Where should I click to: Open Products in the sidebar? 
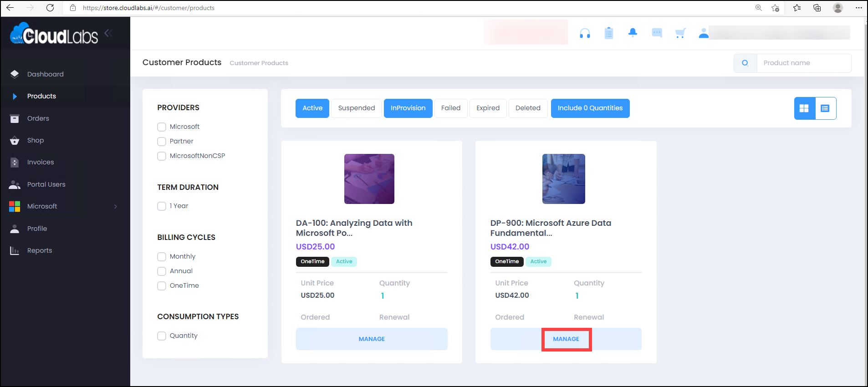click(x=41, y=96)
